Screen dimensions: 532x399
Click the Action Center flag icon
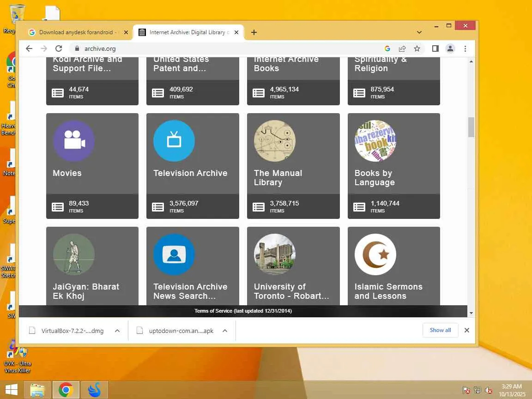(x=466, y=390)
